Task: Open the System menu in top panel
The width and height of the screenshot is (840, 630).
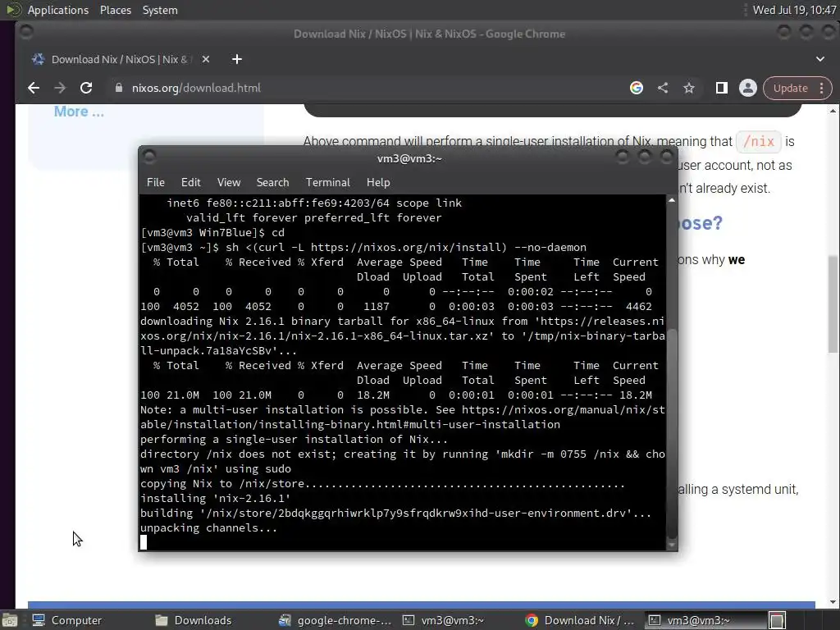Action: click(160, 10)
